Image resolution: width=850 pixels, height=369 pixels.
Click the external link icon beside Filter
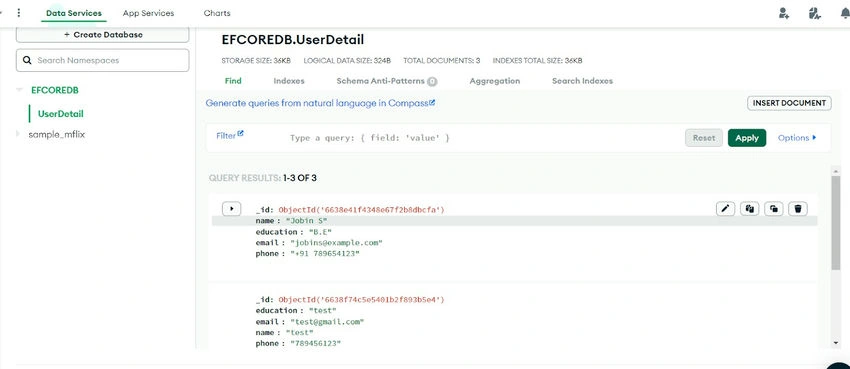[241, 133]
